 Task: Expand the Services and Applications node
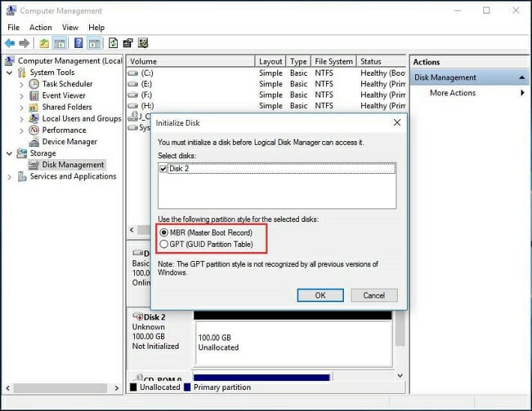tap(10, 177)
